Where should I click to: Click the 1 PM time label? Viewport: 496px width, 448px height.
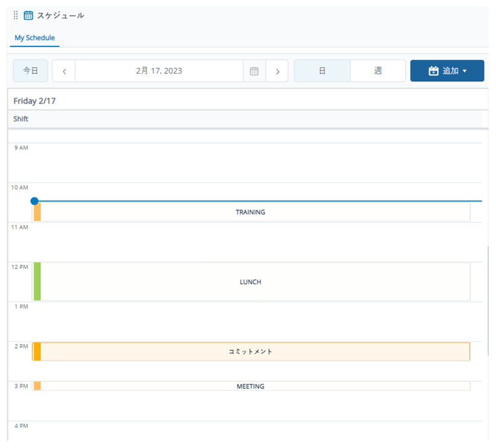point(21,306)
